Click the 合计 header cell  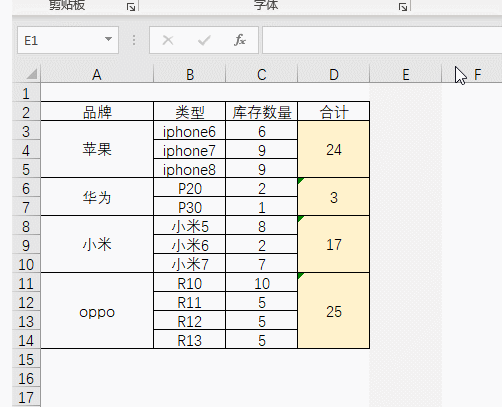(334, 111)
